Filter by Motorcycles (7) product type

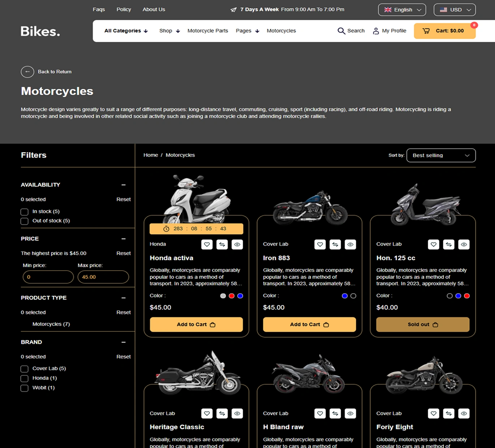tap(51, 324)
